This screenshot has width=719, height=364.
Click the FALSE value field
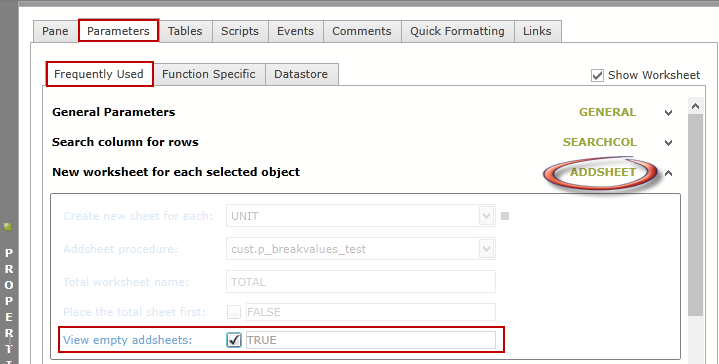371,312
